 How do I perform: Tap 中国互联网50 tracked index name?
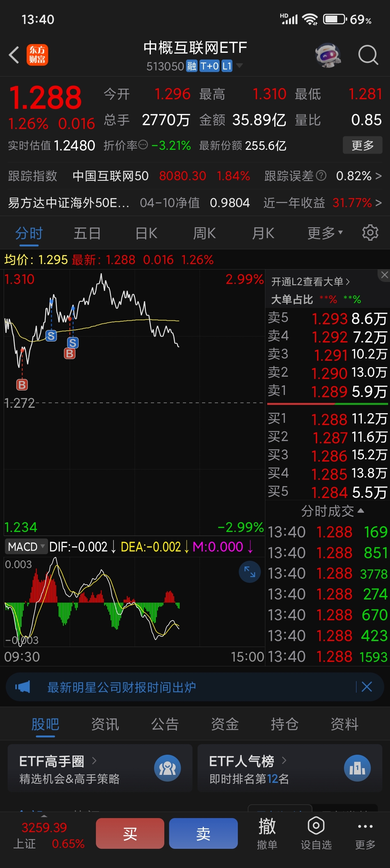pos(110,176)
